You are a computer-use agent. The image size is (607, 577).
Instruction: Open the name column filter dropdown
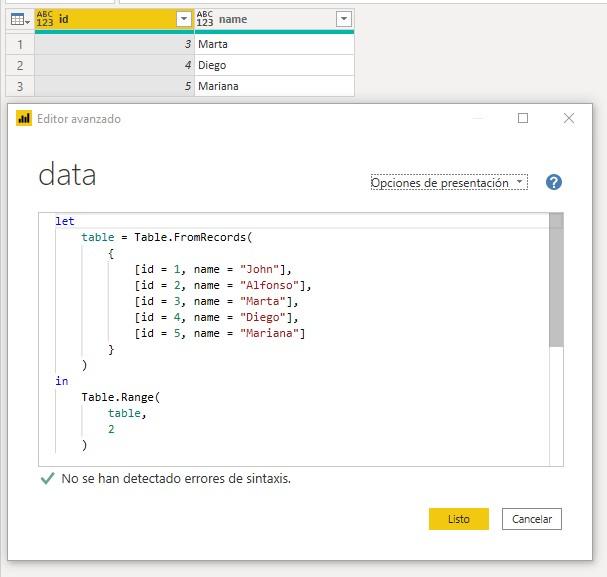(343, 19)
